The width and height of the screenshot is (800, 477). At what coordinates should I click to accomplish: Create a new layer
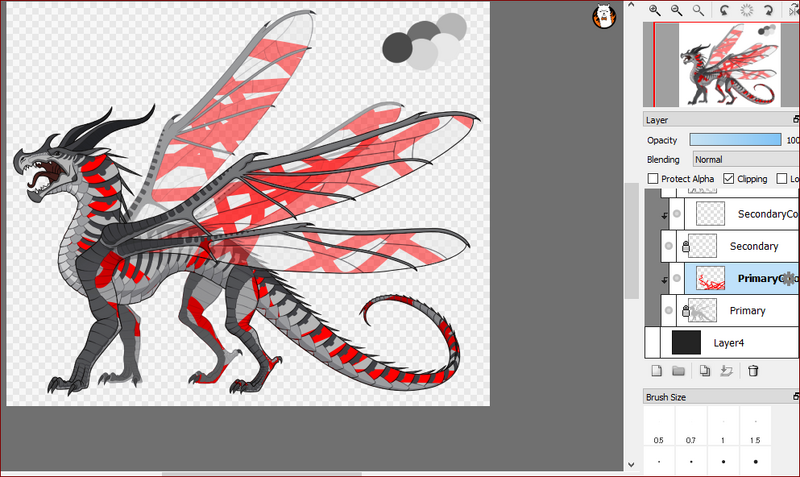coord(657,371)
